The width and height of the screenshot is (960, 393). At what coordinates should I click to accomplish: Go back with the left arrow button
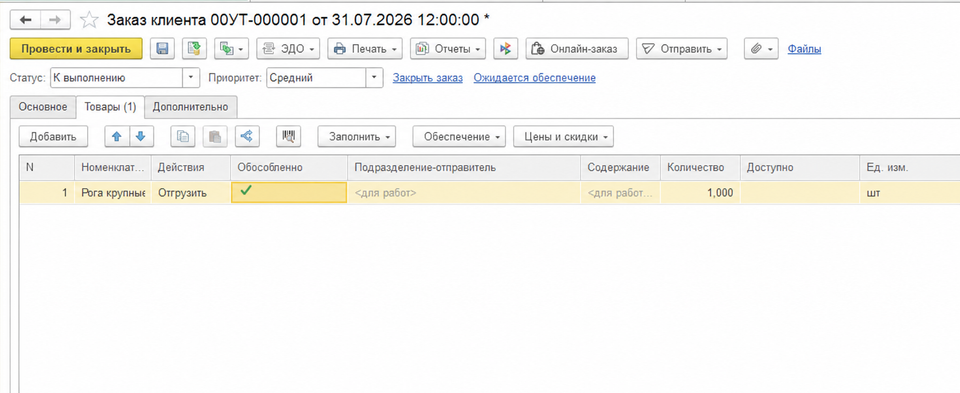pos(26,20)
